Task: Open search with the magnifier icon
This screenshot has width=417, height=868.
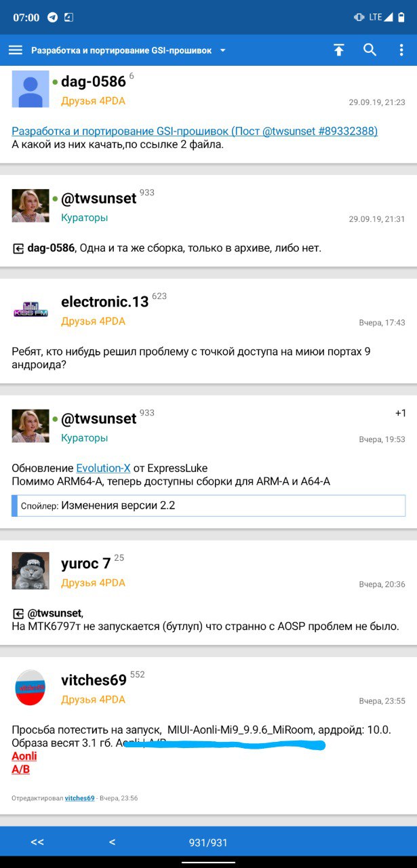Action: (x=370, y=50)
